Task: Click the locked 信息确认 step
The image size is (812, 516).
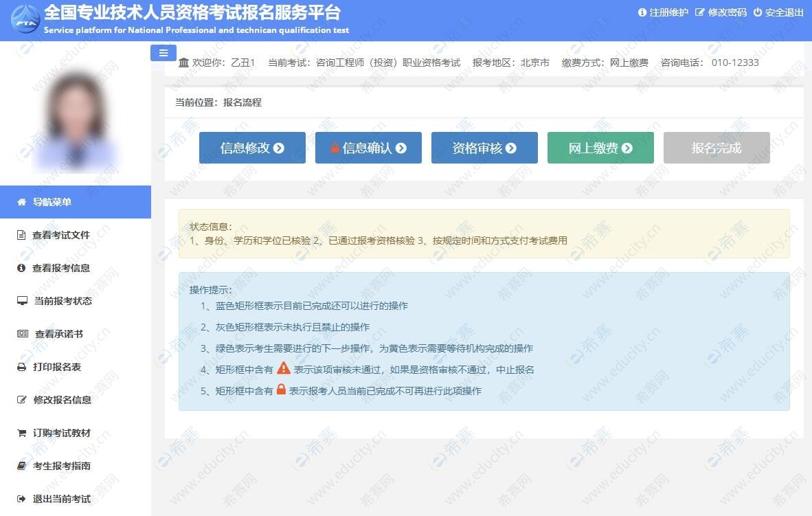Action: [x=368, y=147]
